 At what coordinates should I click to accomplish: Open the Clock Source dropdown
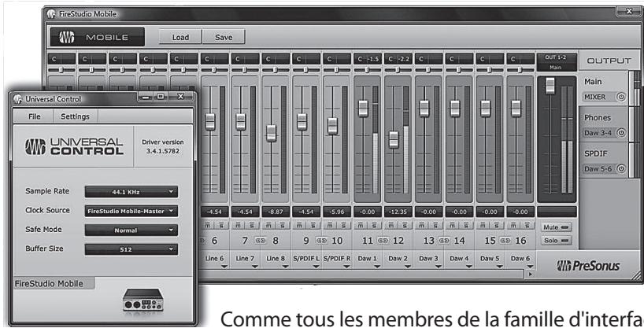[x=131, y=211]
